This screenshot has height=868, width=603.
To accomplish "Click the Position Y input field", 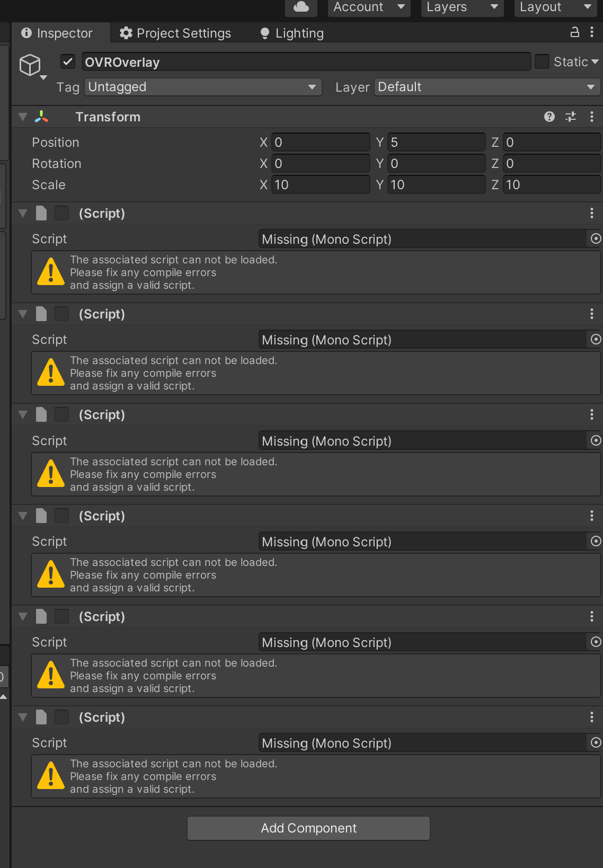I will click(436, 142).
